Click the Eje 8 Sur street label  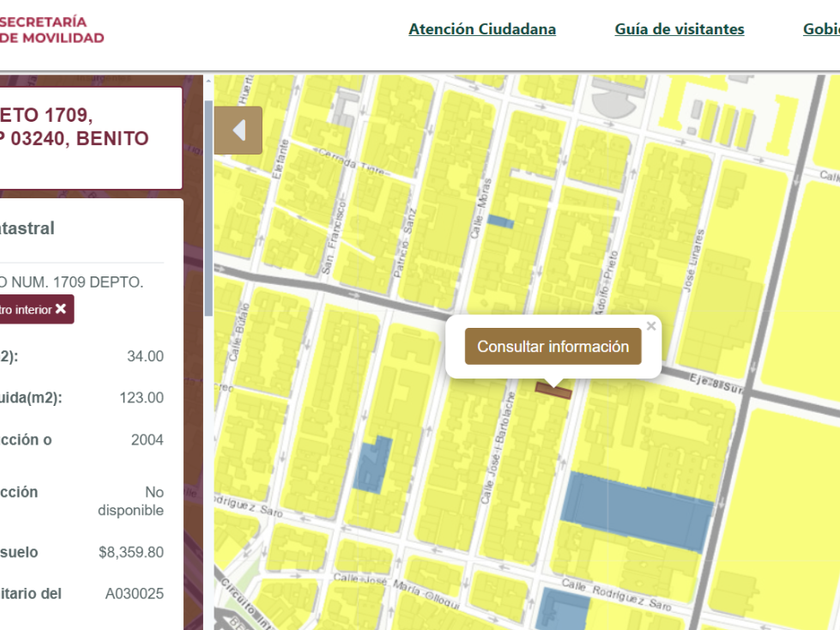coord(716,384)
